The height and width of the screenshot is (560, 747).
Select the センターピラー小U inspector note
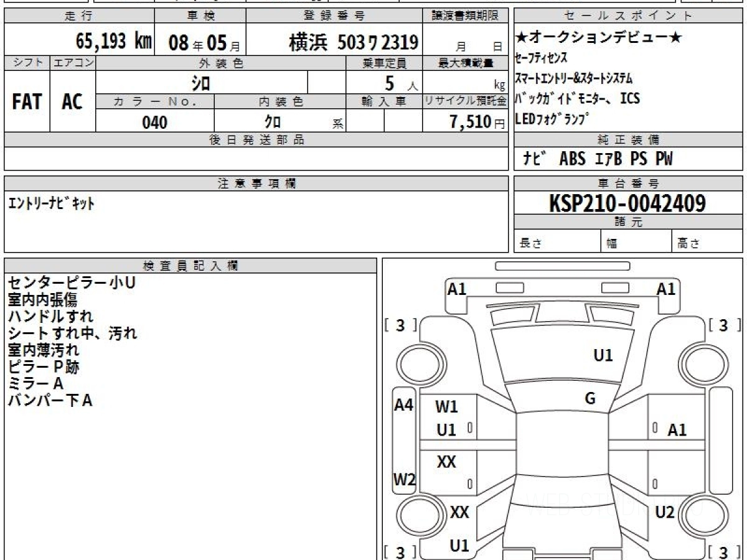click(x=72, y=283)
